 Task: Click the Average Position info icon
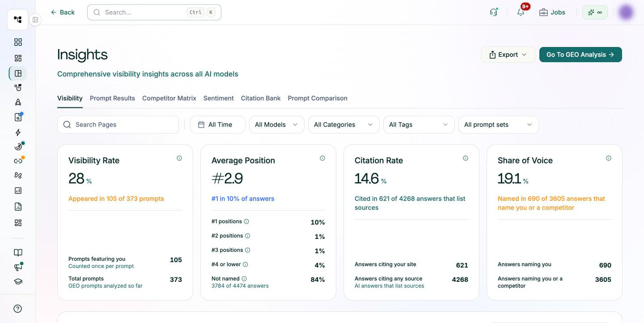tap(322, 158)
